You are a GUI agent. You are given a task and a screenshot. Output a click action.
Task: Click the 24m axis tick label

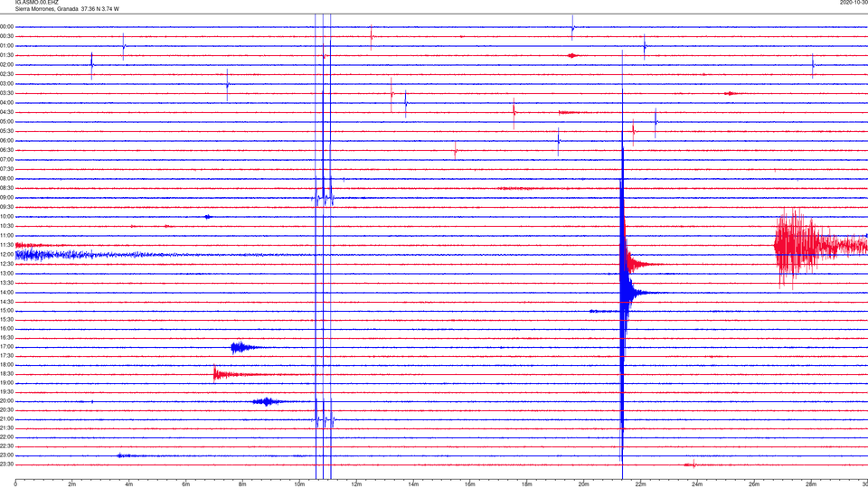click(697, 484)
